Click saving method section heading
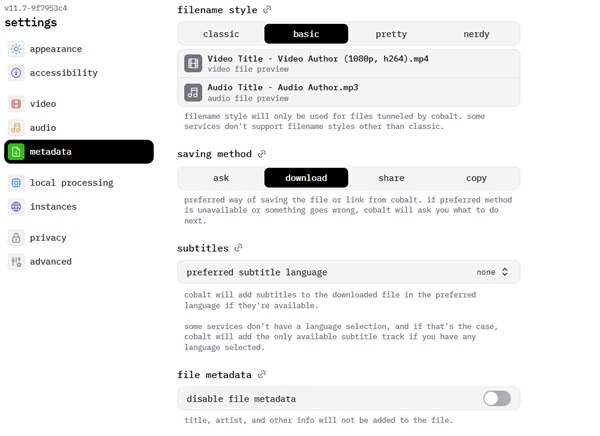The image size is (600, 436). point(214,154)
